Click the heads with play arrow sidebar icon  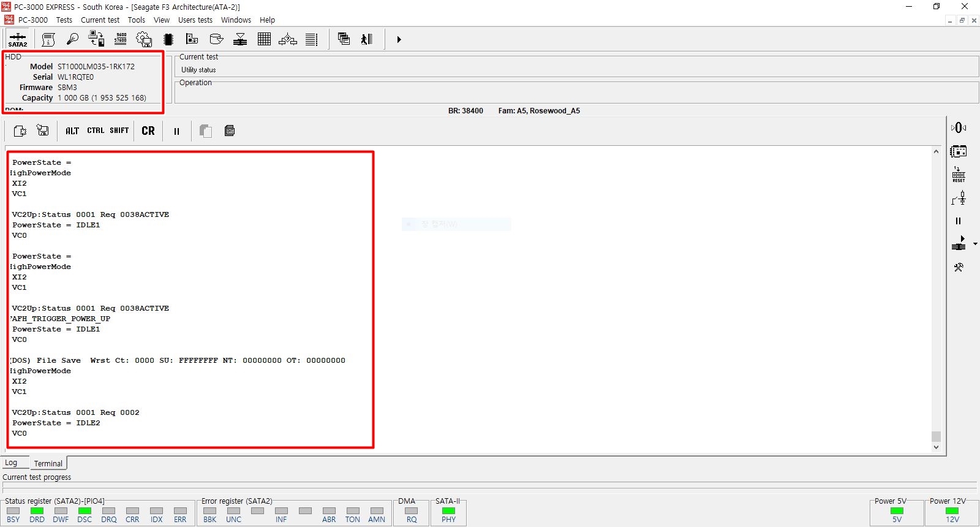tap(959, 244)
